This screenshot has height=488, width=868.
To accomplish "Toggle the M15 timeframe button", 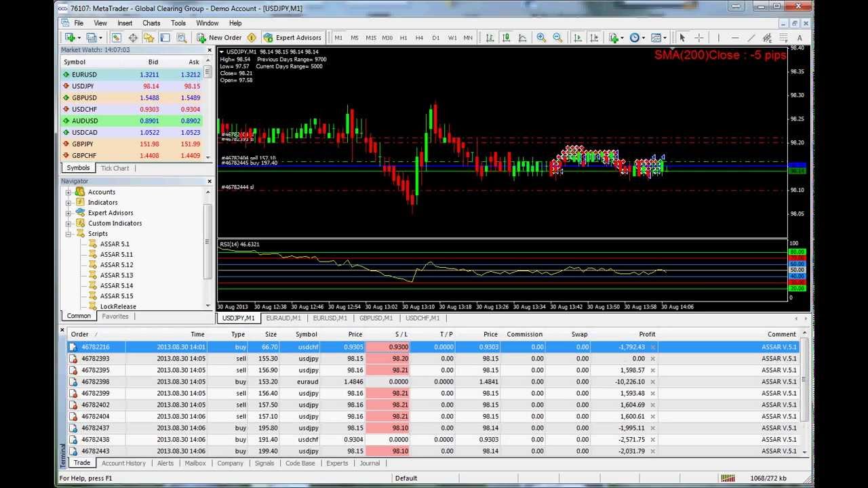I will coord(371,38).
